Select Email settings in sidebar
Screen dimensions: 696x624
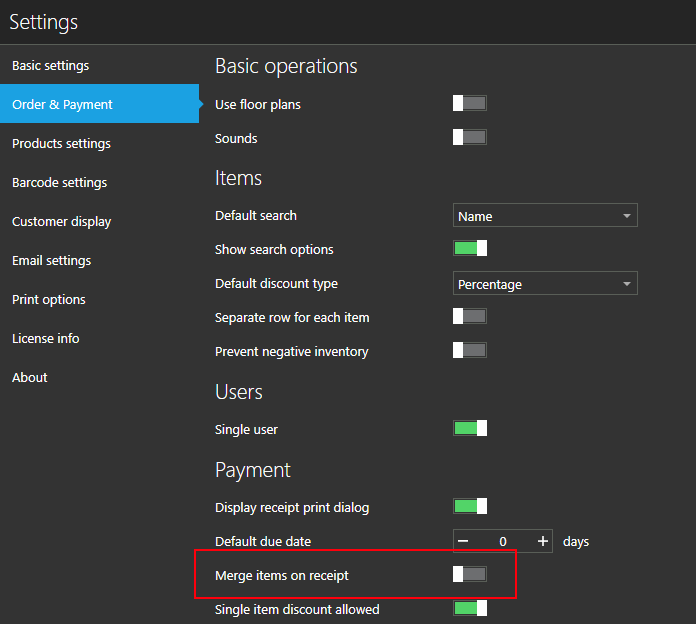tap(51, 261)
